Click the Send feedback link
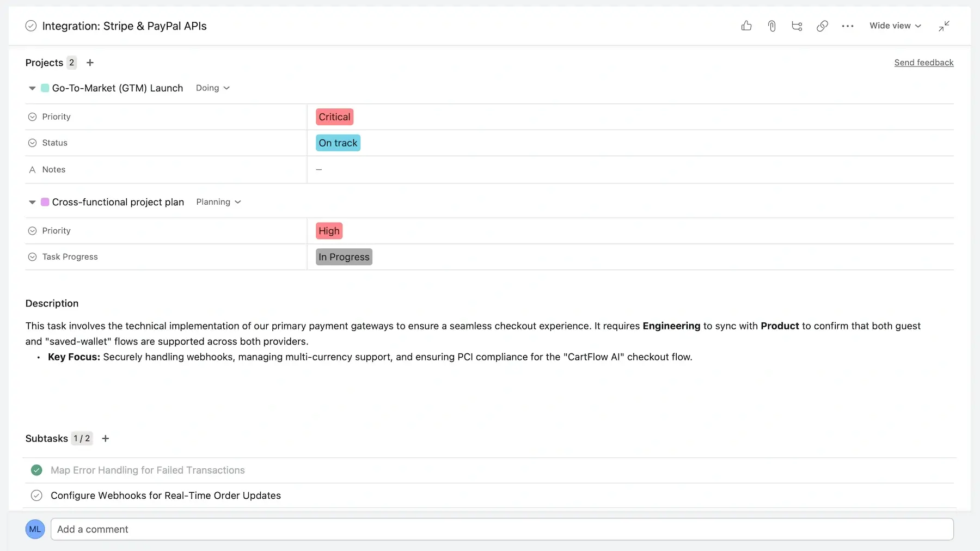 (924, 63)
